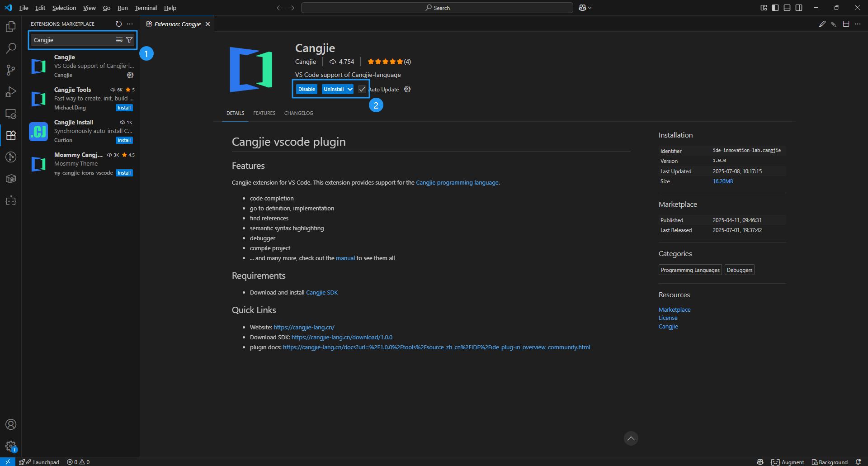
Task: Select the Programming Languages category
Action: pos(690,270)
